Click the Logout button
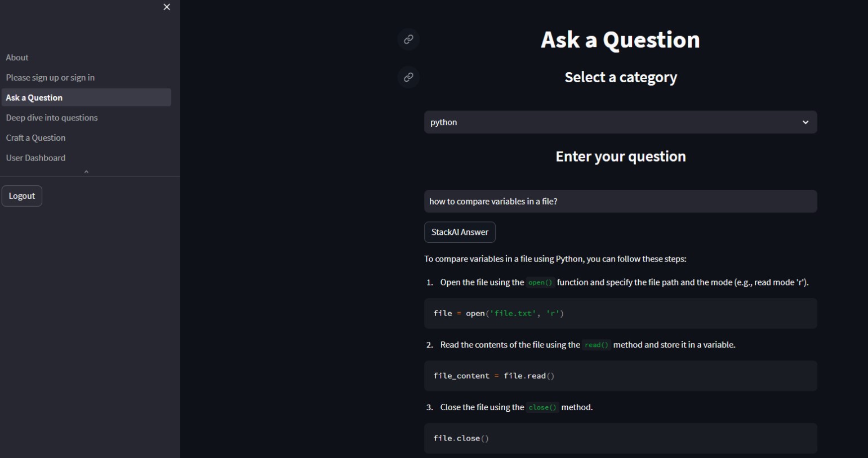 click(22, 196)
